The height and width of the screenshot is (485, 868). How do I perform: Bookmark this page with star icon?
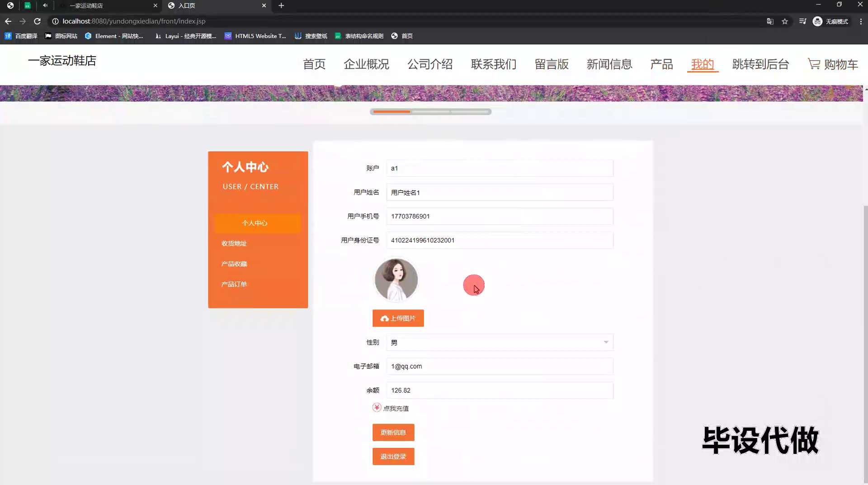(x=785, y=21)
